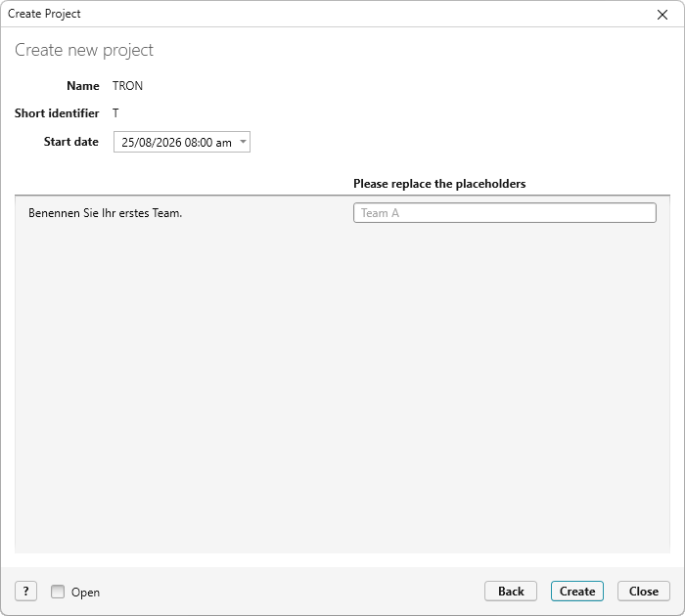Click the Name label
This screenshot has height=616, width=685.
point(83,86)
